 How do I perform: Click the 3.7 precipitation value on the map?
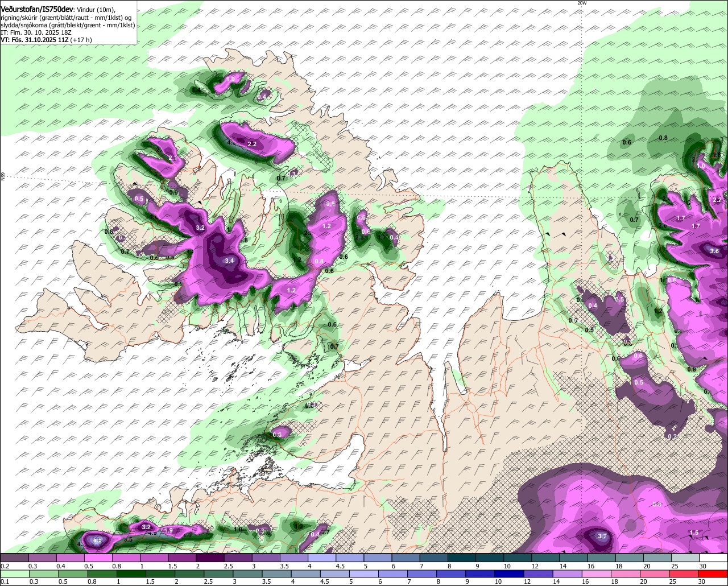coord(603,536)
